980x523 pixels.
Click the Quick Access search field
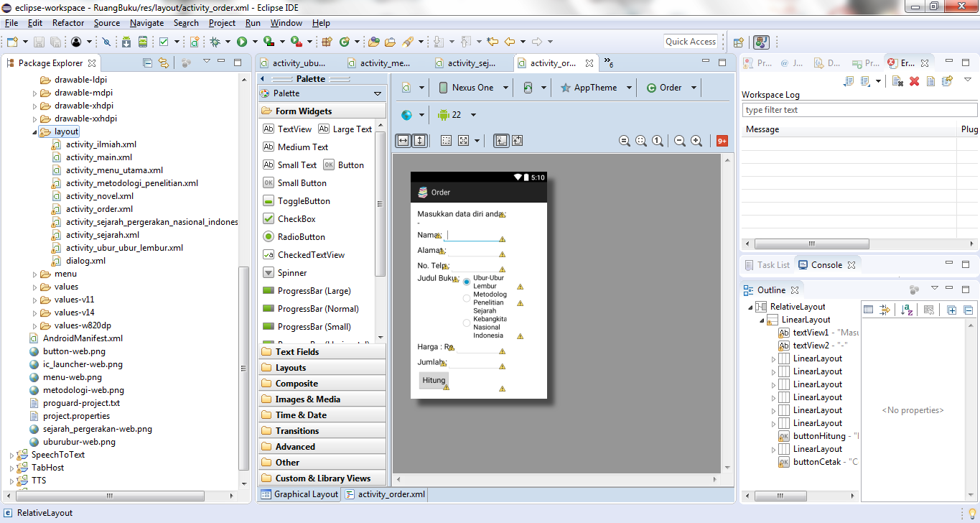[x=691, y=42]
